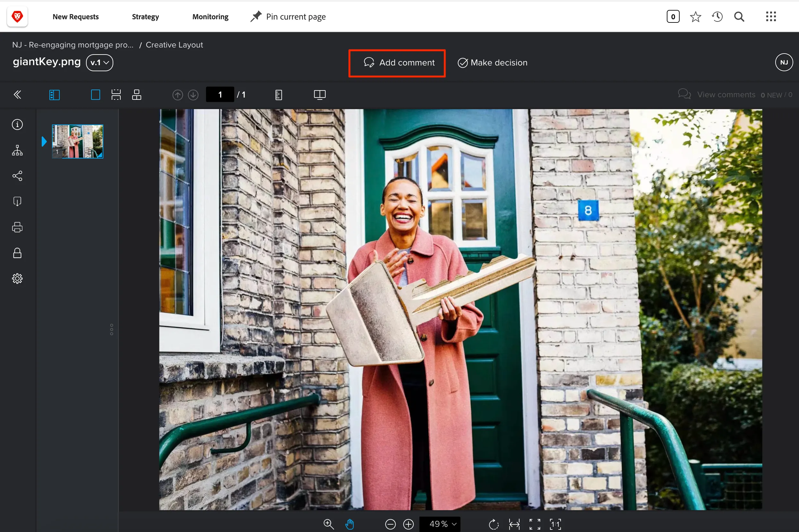Select single page view mode
The width and height of the screenshot is (799, 532).
coord(96,95)
